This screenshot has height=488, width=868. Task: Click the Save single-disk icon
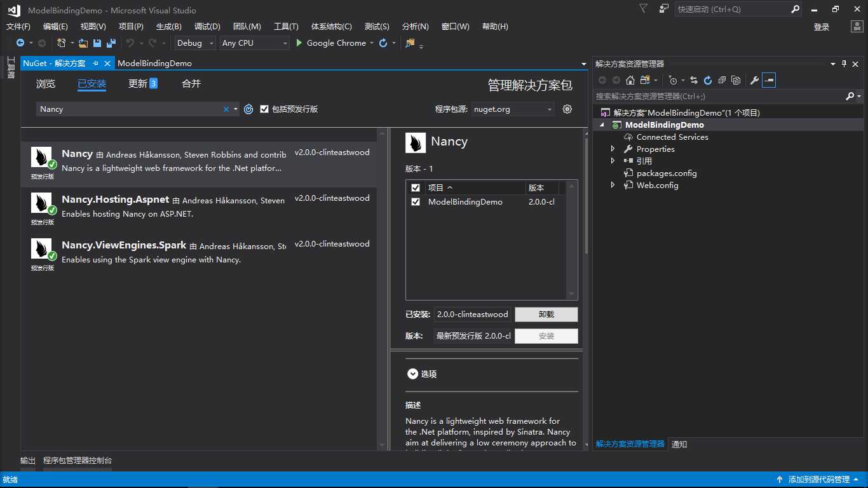97,43
